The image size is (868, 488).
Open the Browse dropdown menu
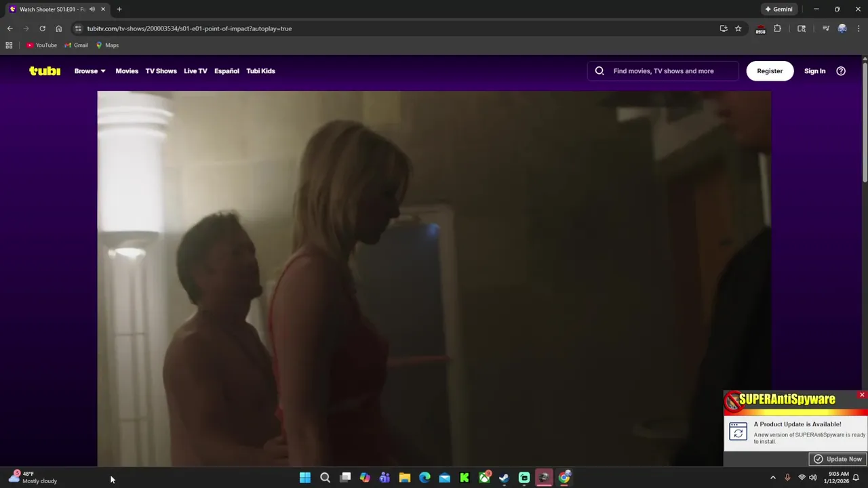point(90,70)
